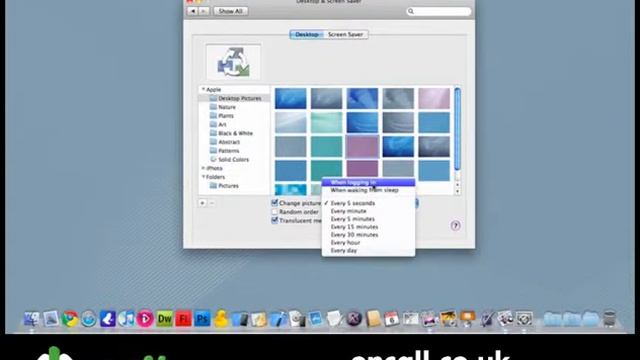Enable the Change picture checkbox

click(275, 203)
